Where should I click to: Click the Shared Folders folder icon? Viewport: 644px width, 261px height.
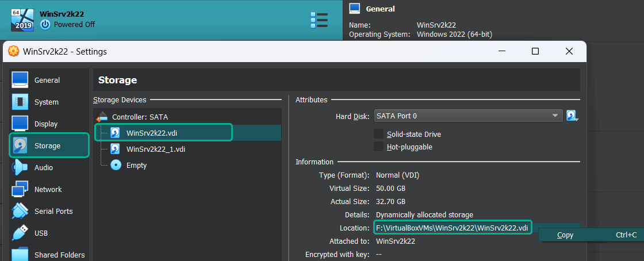click(20, 254)
